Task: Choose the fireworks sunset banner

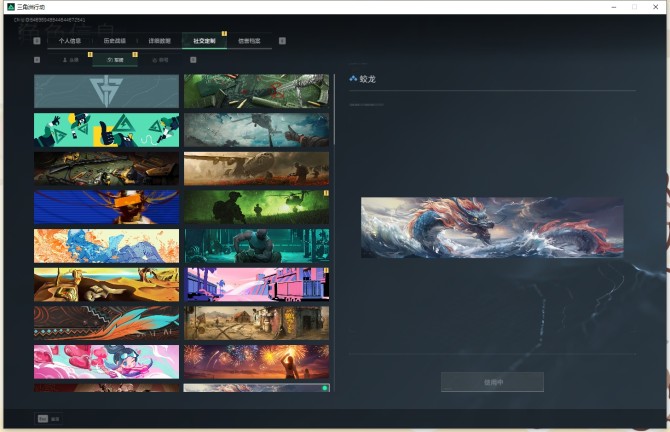Action: 256,362
